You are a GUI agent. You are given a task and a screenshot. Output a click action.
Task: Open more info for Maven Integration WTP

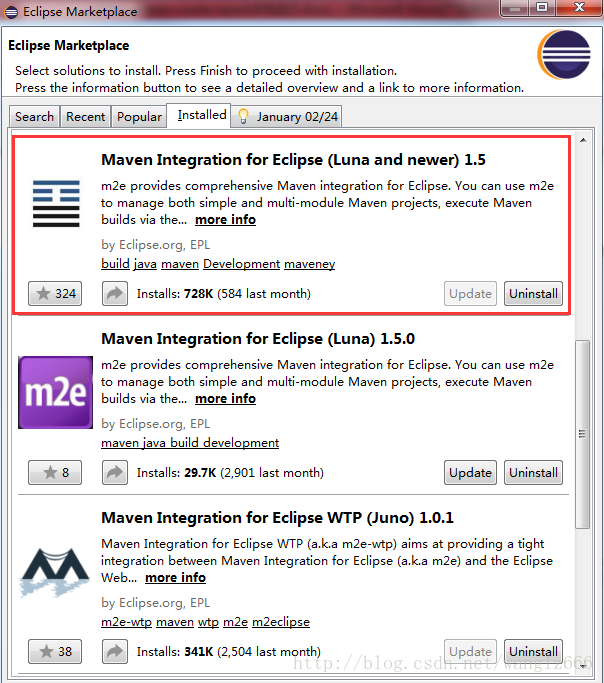(x=175, y=578)
